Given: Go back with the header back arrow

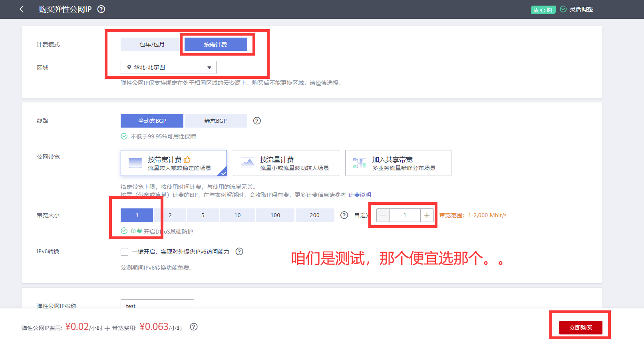Looking at the screenshot, I should click(x=22, y=9).
